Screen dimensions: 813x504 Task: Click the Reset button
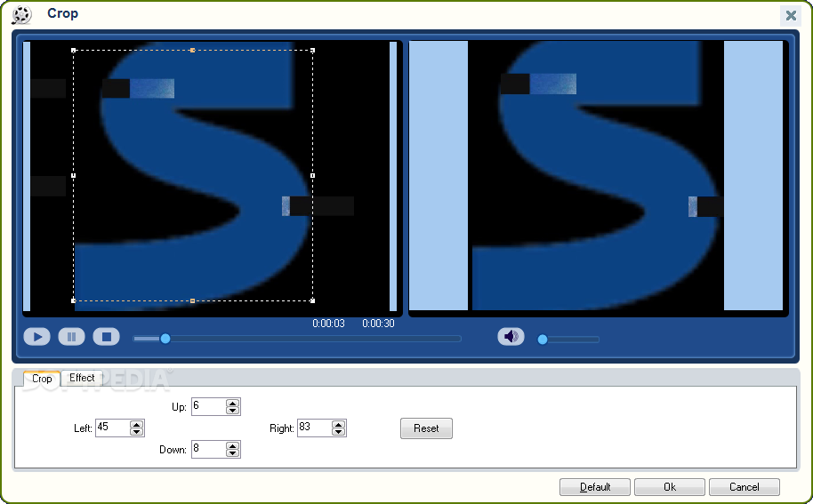pos(426,428)
